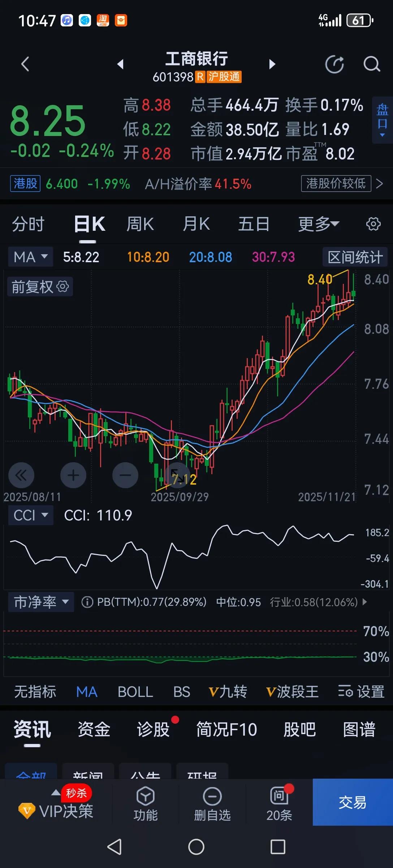Switch to 五日 chart tab
Screen dimensions: 393x868
pyautogui.click(x=254, y=224)
